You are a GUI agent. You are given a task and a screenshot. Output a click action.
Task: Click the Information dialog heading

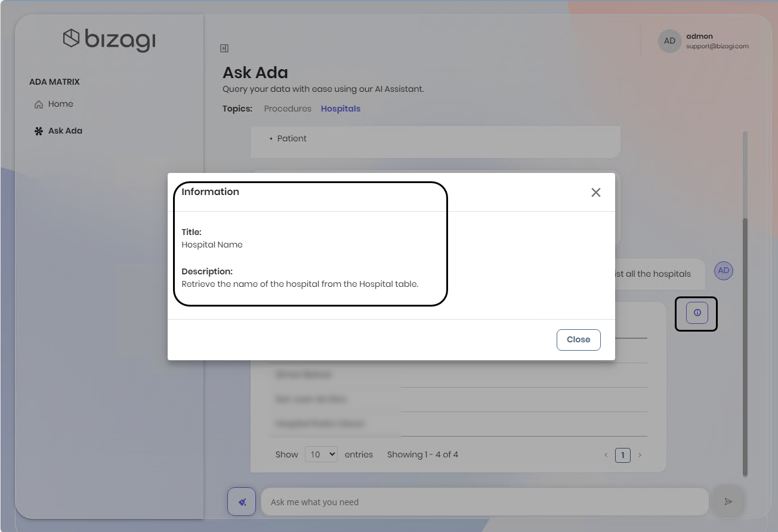[x=210, y=191]
